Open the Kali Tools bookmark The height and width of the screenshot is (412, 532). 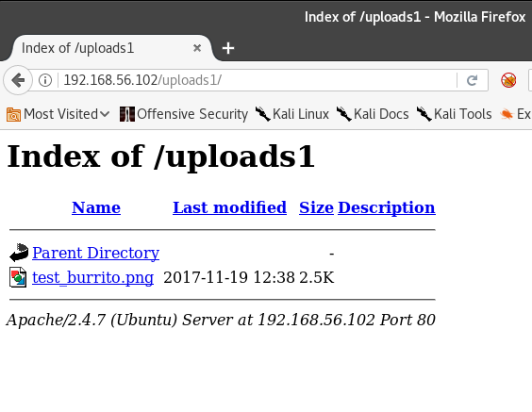[x=455, y=114]
